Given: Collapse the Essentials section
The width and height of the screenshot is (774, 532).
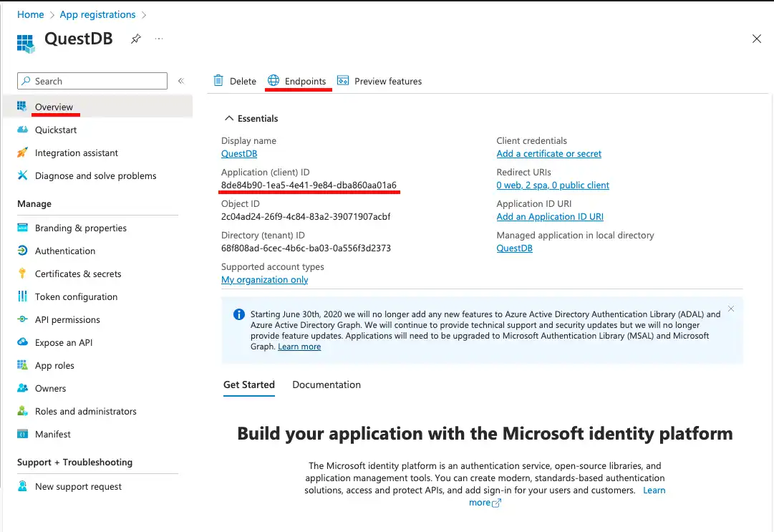Looking at the screenshot, I should tap(229, 118).
